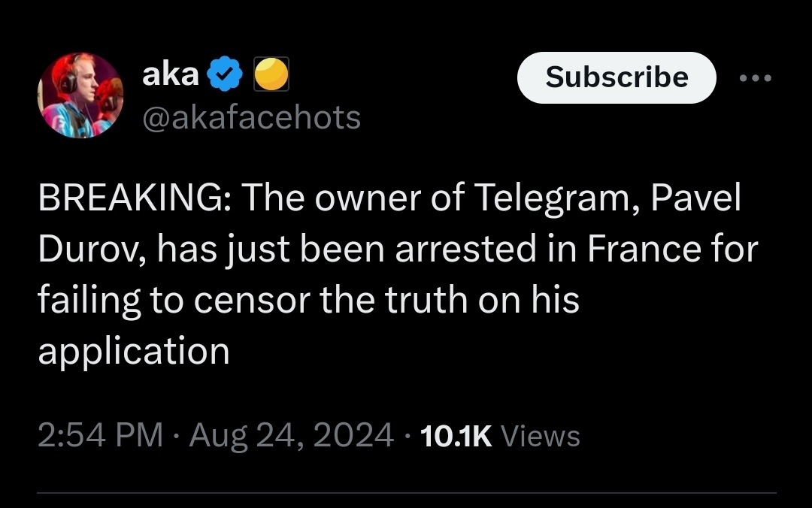Open the subscriber options for aka
Image resolution: width=812 pixels, height=508 pixels.
(617, 77)
